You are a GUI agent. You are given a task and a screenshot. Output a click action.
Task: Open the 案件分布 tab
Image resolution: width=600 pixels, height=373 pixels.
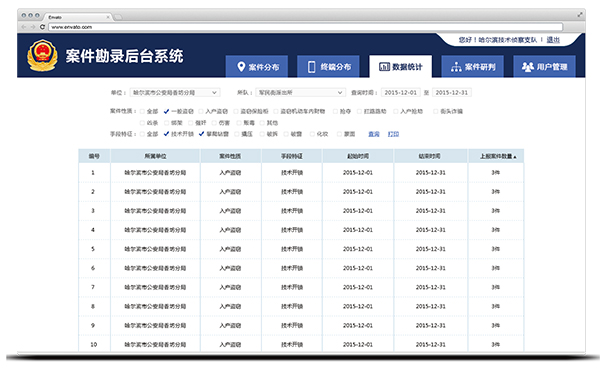(257, 67)
